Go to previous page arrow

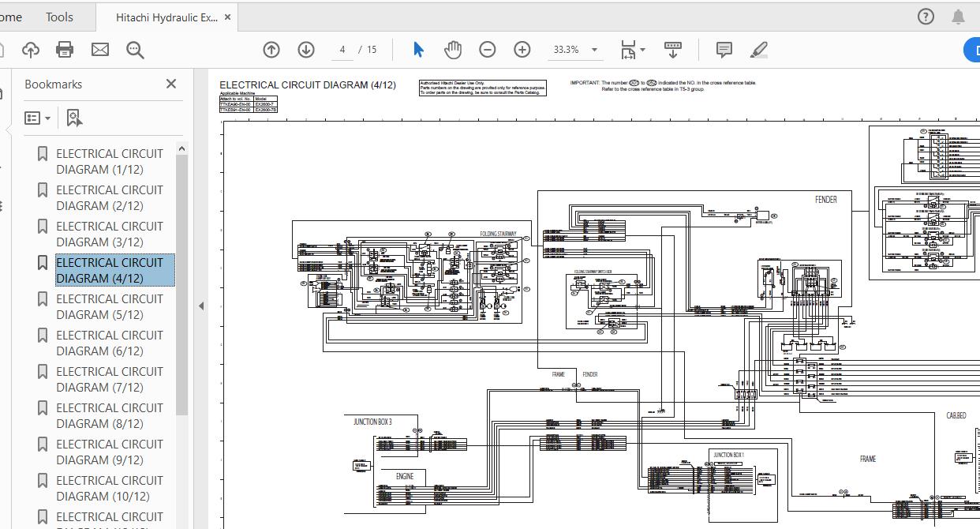pyautogui.click(x=271, y=50)
